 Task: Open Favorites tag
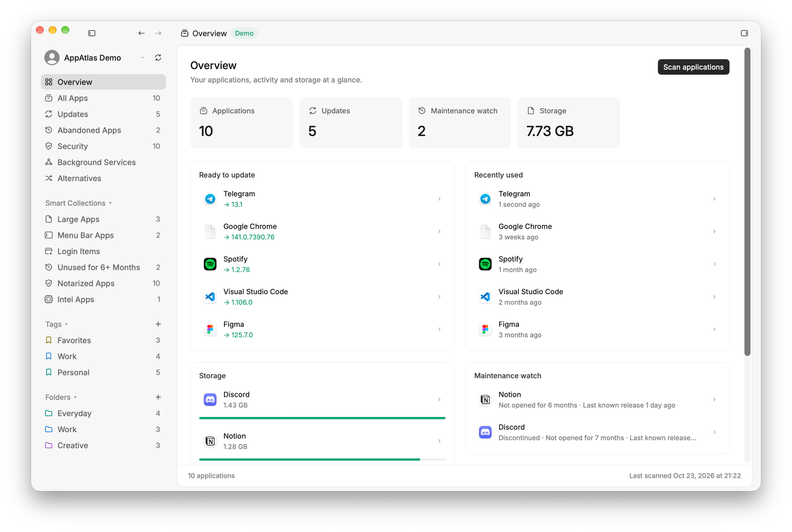103,340
